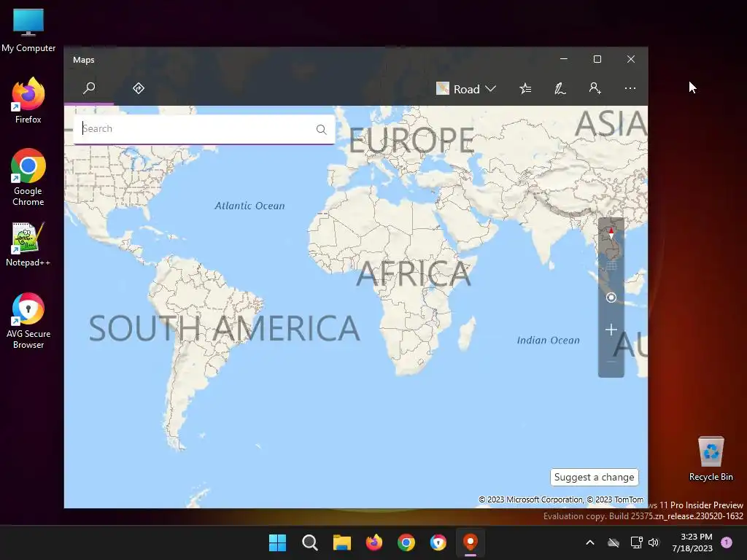The height and width of the screenshot is (560, 747).
Task: Open the See more ellipsis menu
Action: (630, 88)
